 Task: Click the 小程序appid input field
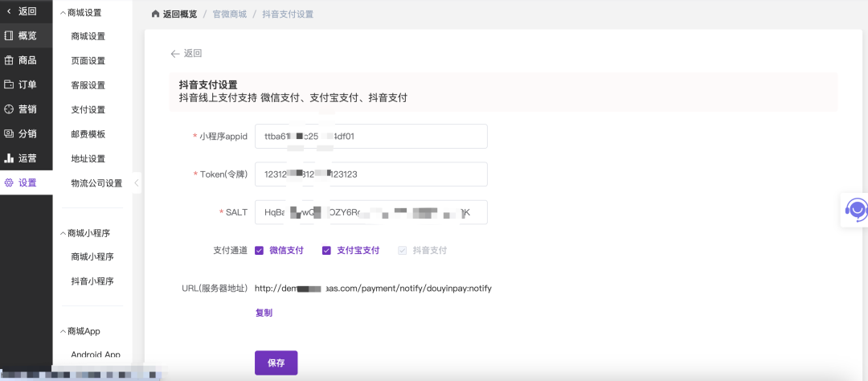(x=371, y=137)
